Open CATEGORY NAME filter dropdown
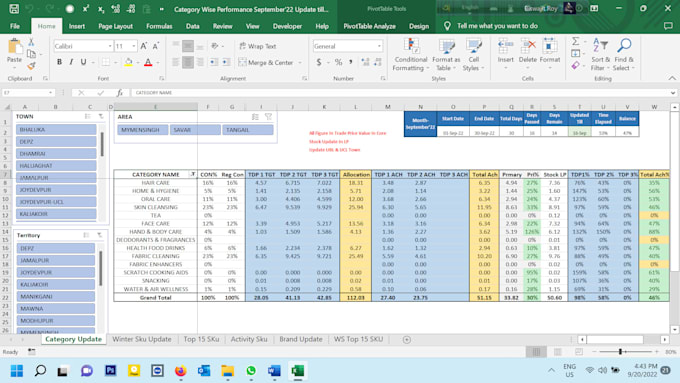The height and width of the screenshot is (383, 680). tap(193, 174)
